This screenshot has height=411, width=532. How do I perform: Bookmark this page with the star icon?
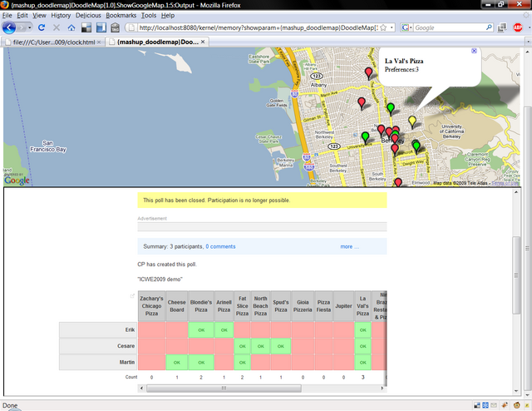383,27
